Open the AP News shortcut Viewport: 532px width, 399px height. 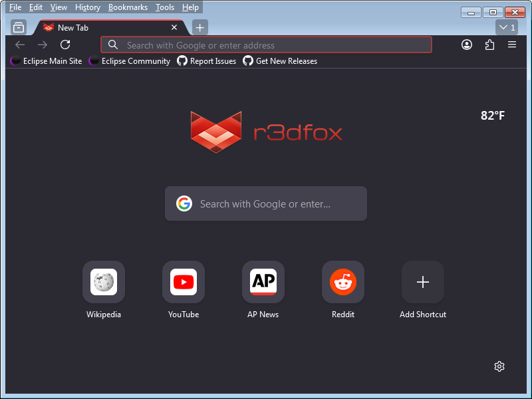click(x=263, y=282)
